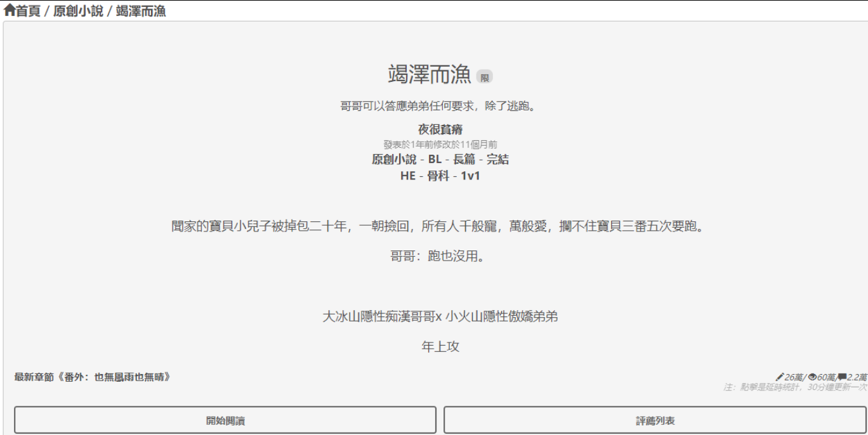This screenshot has height=435, width=868.
Task: Select the 骨科 tag
Action: (438, 176)
